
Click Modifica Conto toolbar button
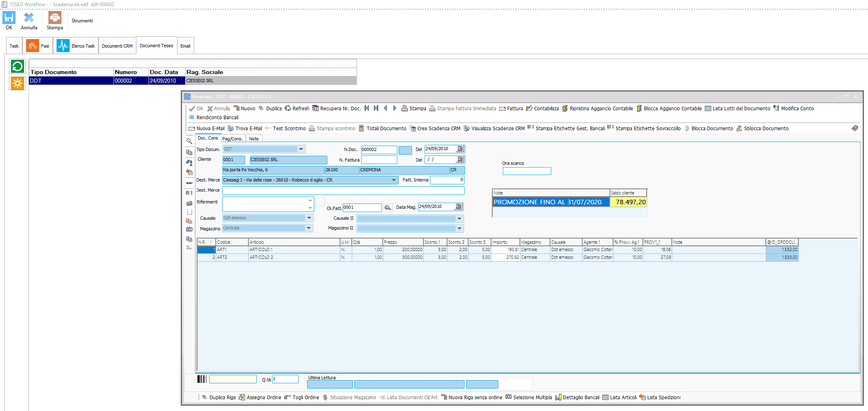coord(793,108)
